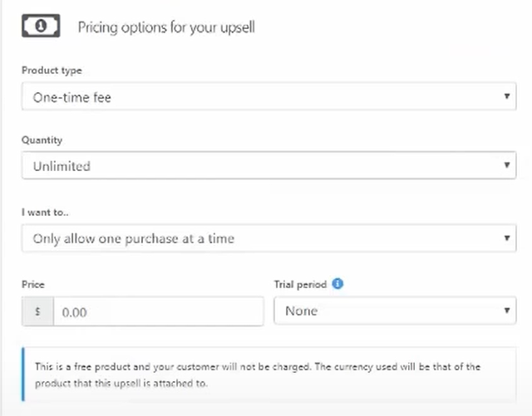Viewport: 532px width, 416px height.
Task: Click the Trial period label text
Action: [x=300, y=284]
